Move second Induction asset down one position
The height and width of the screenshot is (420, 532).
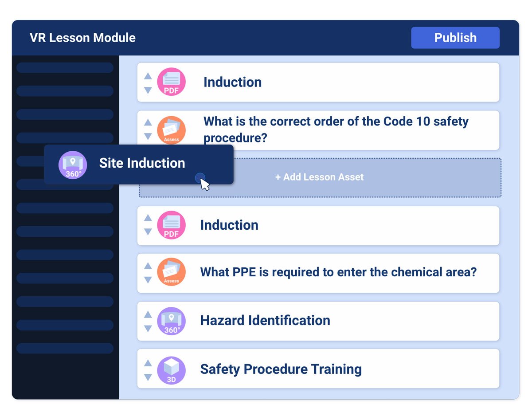pos(148,232)
